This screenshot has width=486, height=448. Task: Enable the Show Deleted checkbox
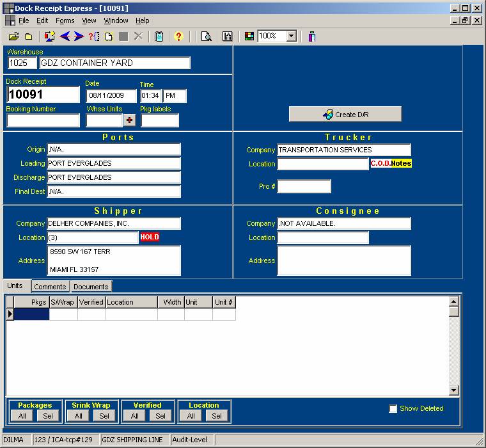[393, 408]
